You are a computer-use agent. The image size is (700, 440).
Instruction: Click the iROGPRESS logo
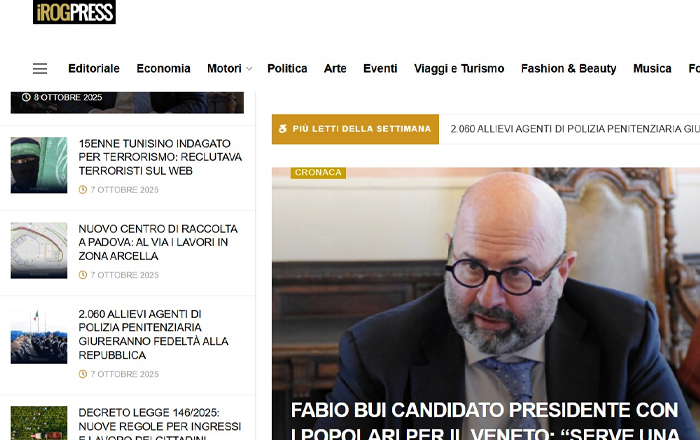74,12
